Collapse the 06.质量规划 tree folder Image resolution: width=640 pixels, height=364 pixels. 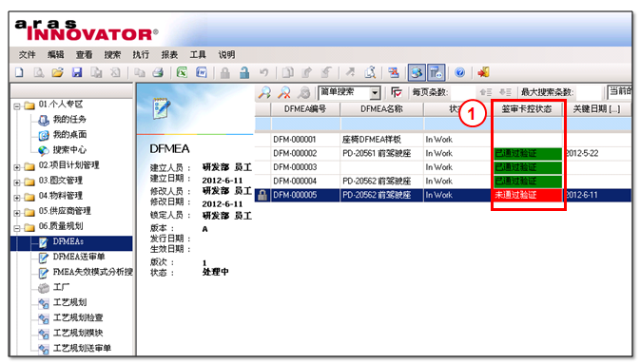[17, 228]
